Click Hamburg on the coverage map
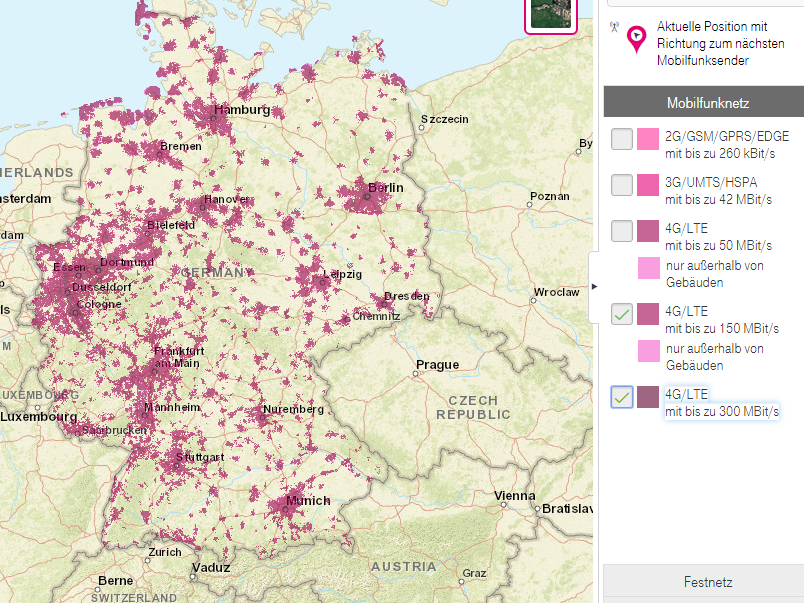 click(242, 110)
